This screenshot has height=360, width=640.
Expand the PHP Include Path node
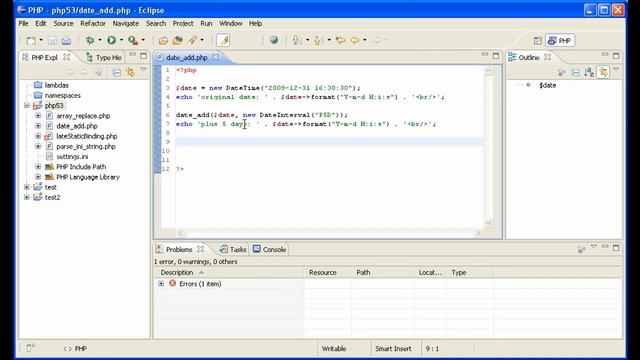click(38, 167)
